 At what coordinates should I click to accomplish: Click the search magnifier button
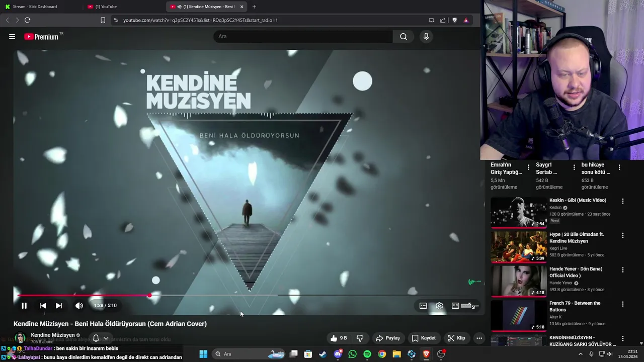click(x=404, y=37)
